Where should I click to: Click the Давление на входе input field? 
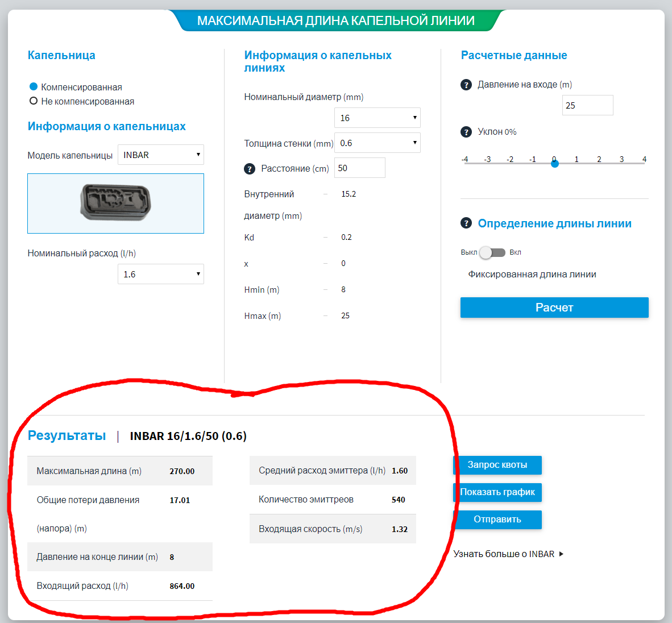587,105
